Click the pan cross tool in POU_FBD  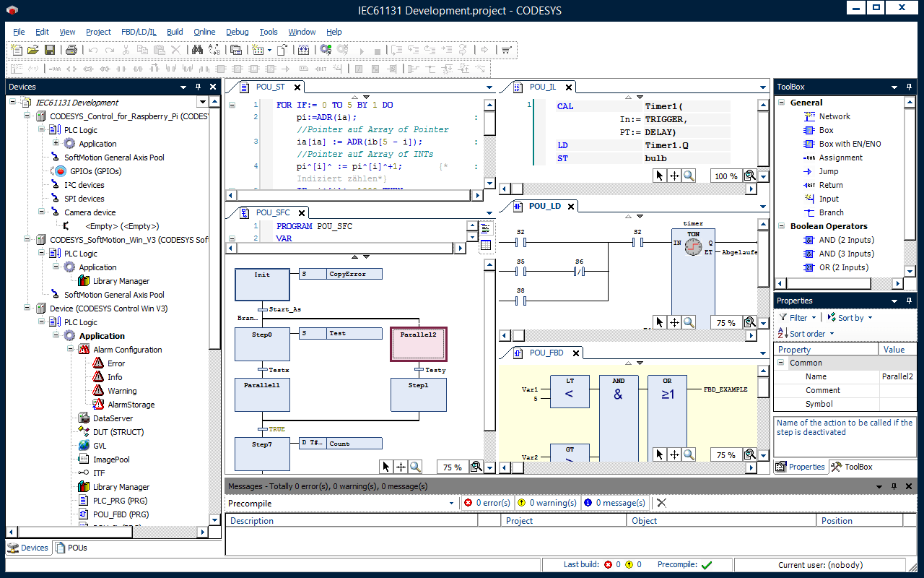pyautogui.click(x=674, y=454)
